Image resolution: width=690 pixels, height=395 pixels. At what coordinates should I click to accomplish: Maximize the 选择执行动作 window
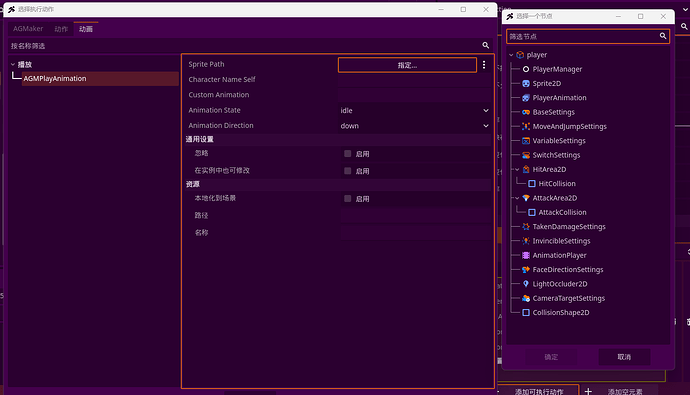[x=463, y=9]
